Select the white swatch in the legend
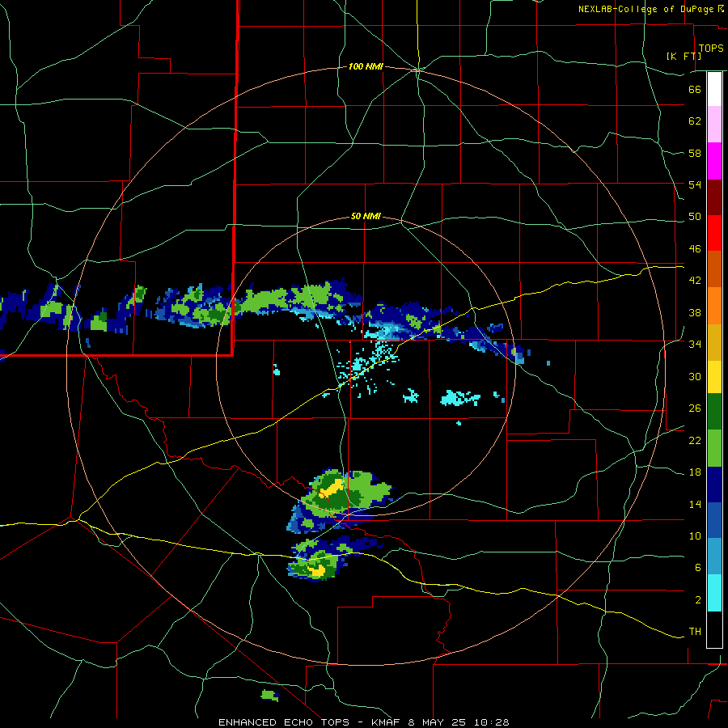Screen dimensions: 728x728 pyautogui.click(x=714, y=89)
